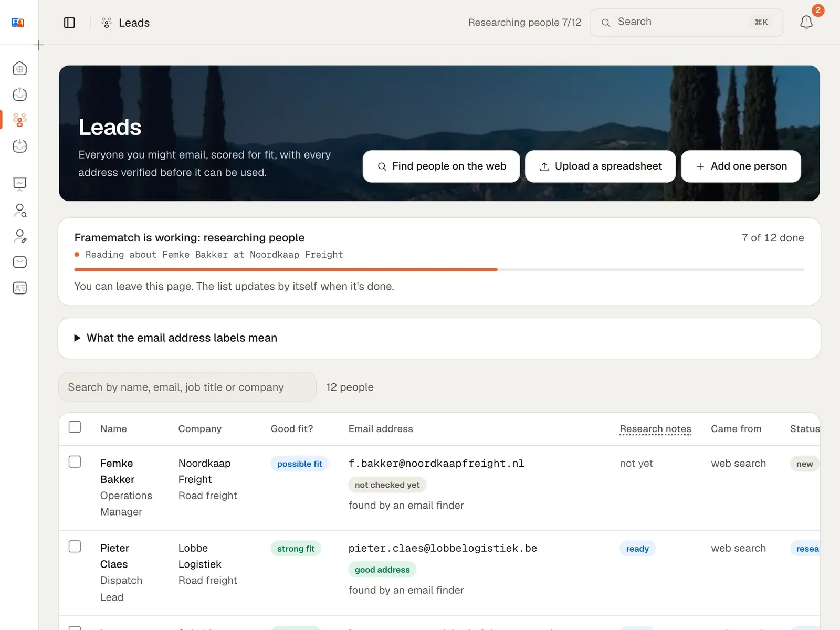Screen dimensions: 840x630
Task: Open the inbox tray with down arrow
Action: coord(20,146)
